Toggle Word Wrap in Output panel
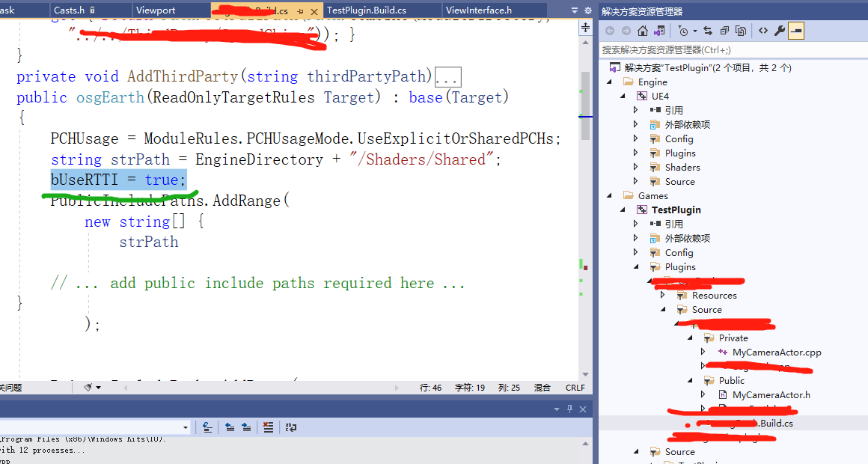Image resolution: width=868 pixels, height=464 pixels. (x=290, y=427)
